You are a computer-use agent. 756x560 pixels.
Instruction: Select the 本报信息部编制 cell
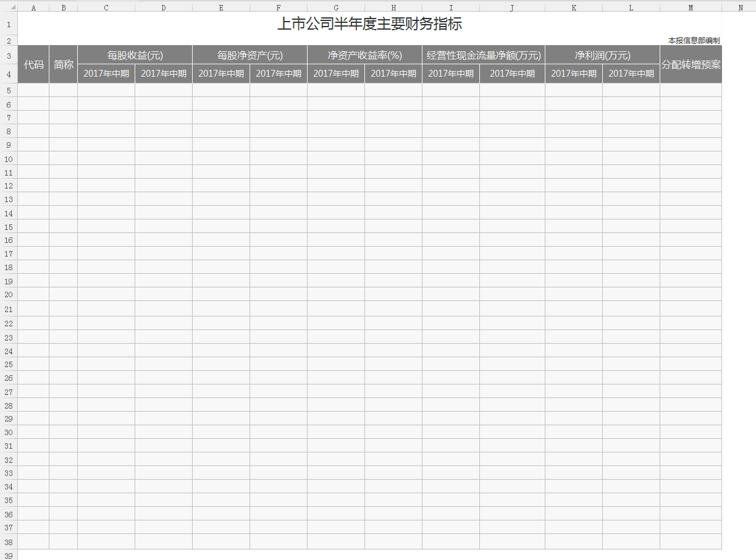click(694, 41)
